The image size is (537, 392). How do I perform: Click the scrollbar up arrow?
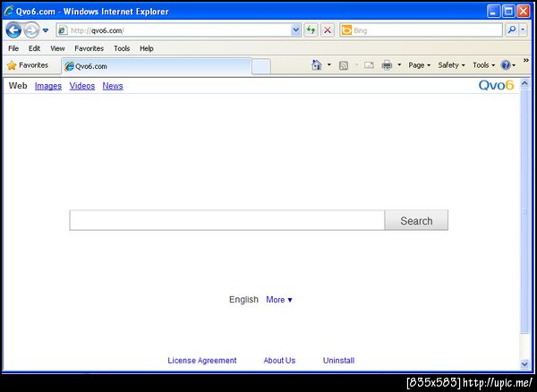click(x=524, y=83)
